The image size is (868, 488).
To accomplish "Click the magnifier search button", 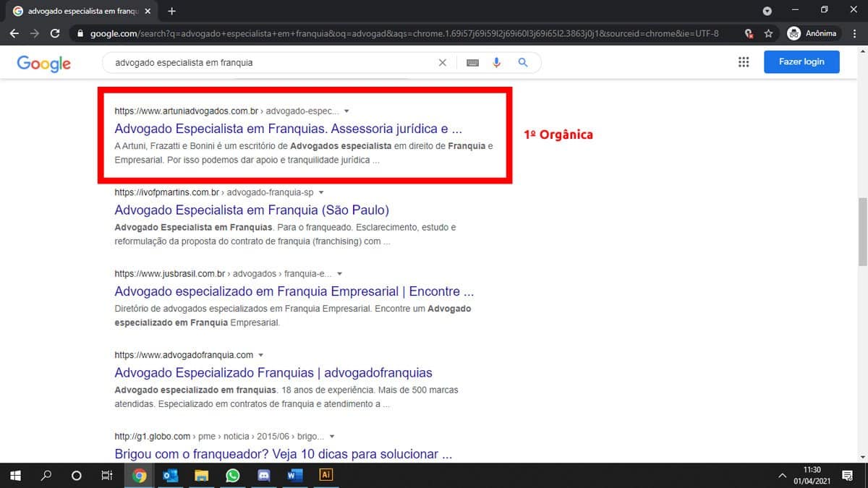I will tap(523, 63).
